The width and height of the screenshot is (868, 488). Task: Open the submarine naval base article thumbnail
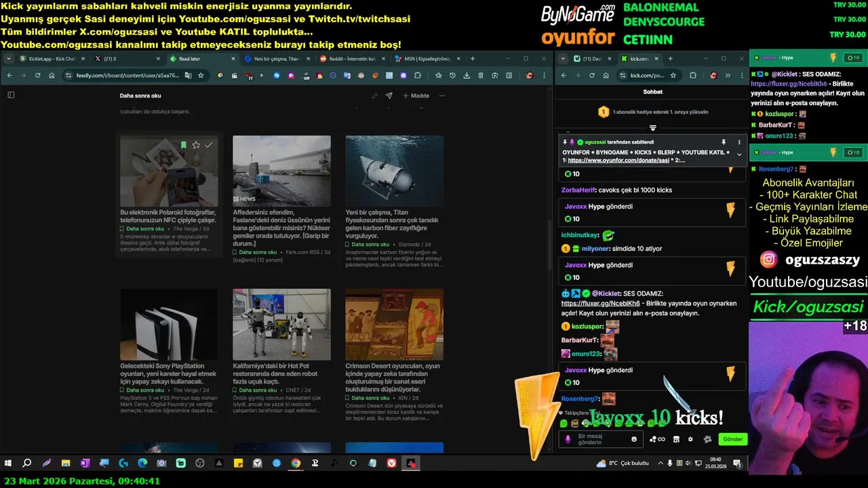[x=281, y=171]
